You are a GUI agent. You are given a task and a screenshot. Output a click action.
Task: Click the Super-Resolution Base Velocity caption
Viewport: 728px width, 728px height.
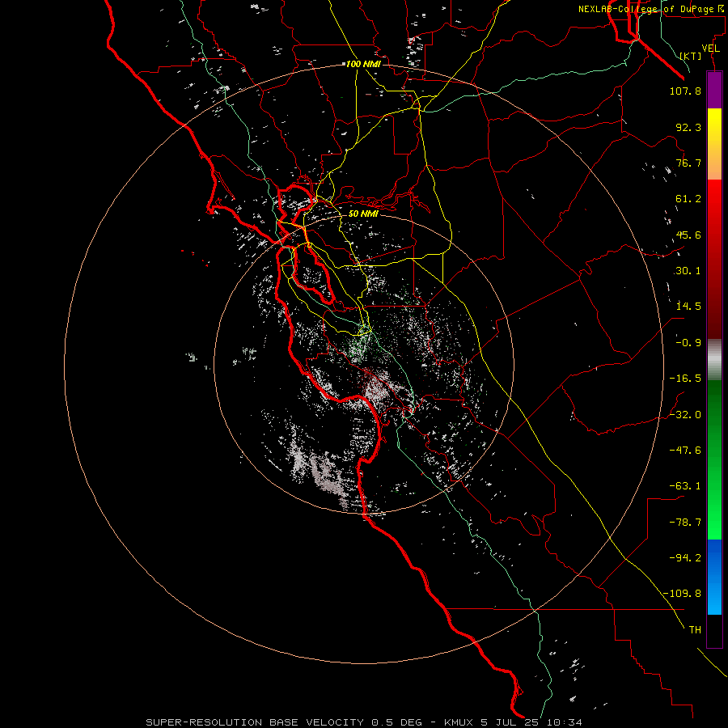click(364, 722)
